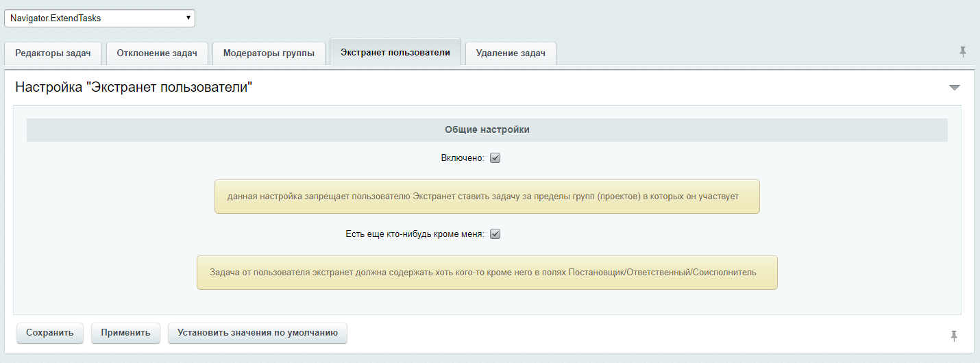
Task: Collapse the Настройка panel with the triangle arrow
Action: point(955,88)
